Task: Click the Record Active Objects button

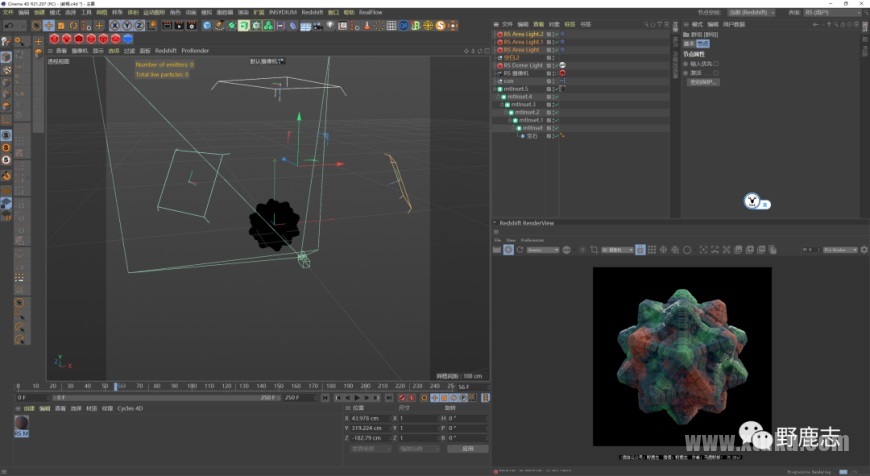Action: coord(402,398)
